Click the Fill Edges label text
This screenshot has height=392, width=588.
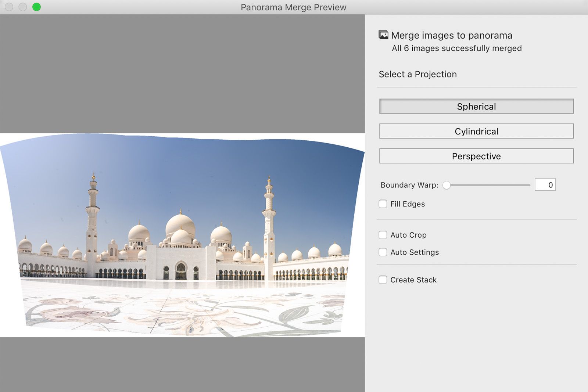coord(408,204)
